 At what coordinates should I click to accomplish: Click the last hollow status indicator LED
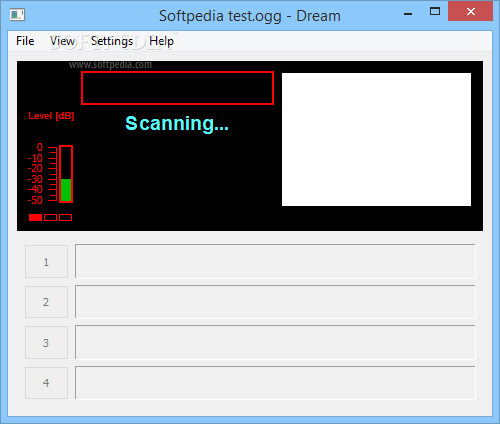tap(65, 218)
